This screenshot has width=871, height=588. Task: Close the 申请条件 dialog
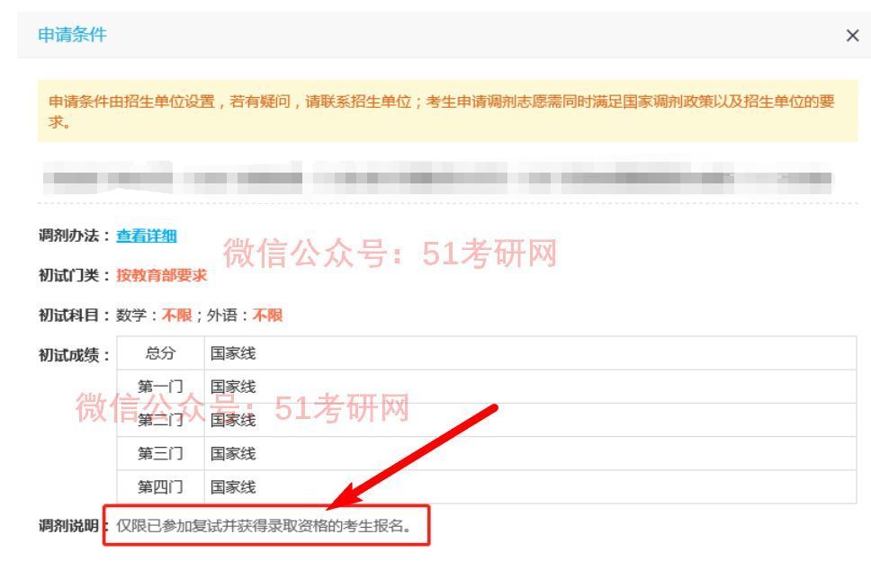tap(851, 36)
